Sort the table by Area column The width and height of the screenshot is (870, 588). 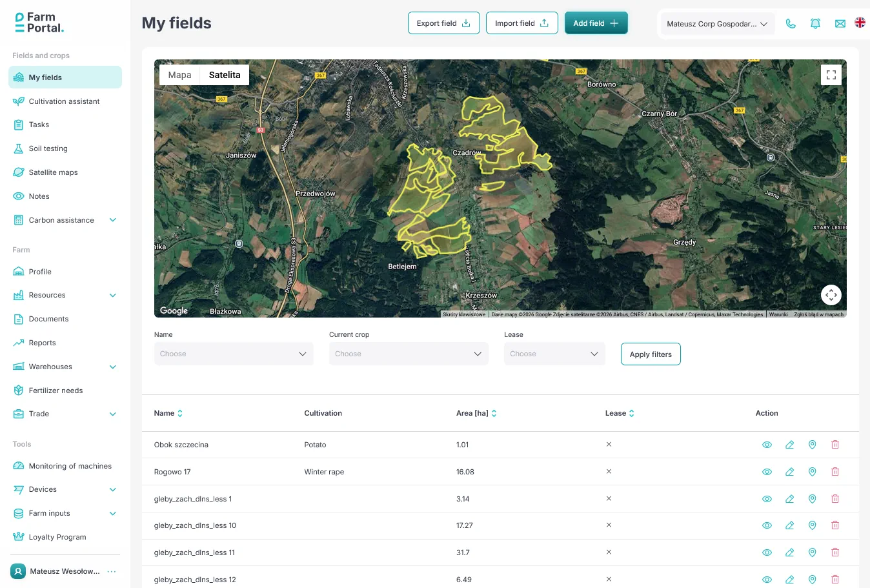coord(494,413)
